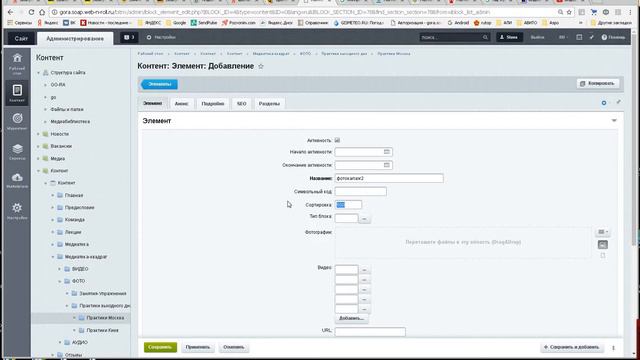The height and width of the screenshot is (360, 640).
Task: Expand the Вакансии tree node
Action: click(38, 146)
